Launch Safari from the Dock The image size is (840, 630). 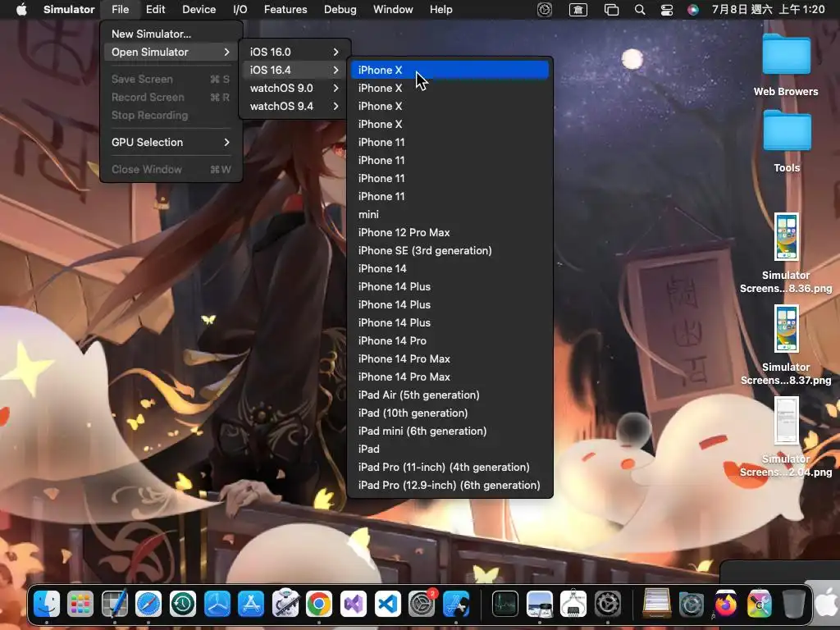point(148,605)
